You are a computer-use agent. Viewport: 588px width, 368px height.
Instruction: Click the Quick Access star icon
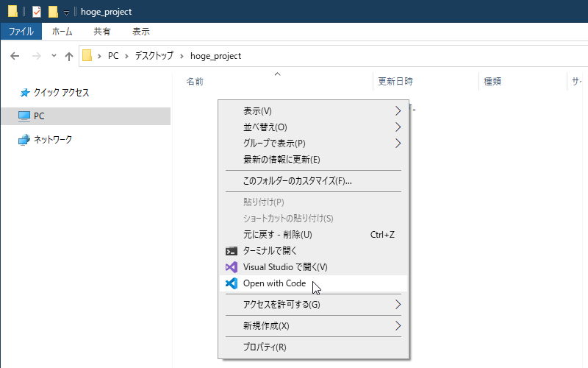pyautogui.click(x=25, y=93)
